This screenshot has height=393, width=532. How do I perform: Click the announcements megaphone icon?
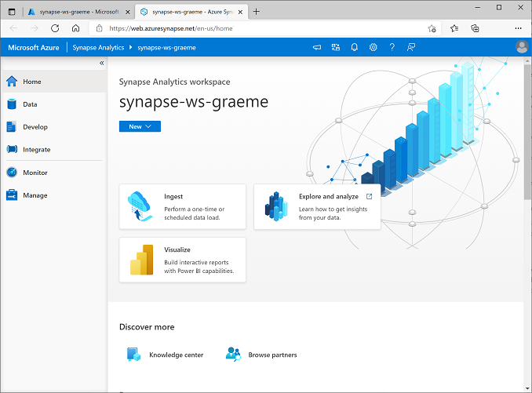(x=316, y=47)
